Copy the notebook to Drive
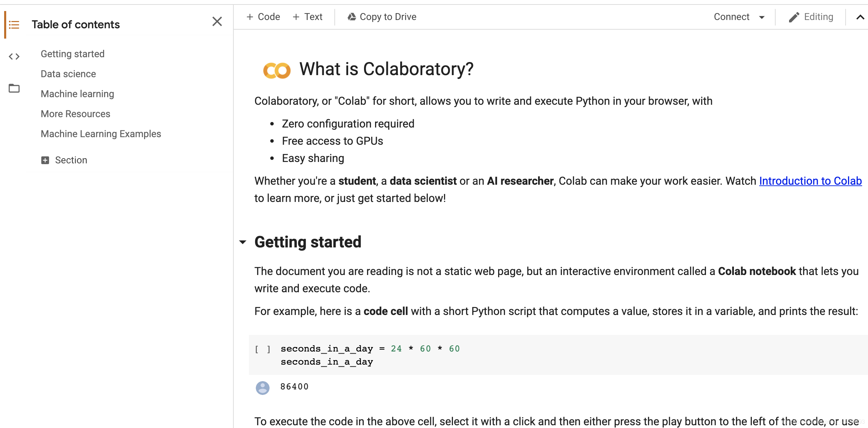This screenshot has height=428, width=868. 382,17
